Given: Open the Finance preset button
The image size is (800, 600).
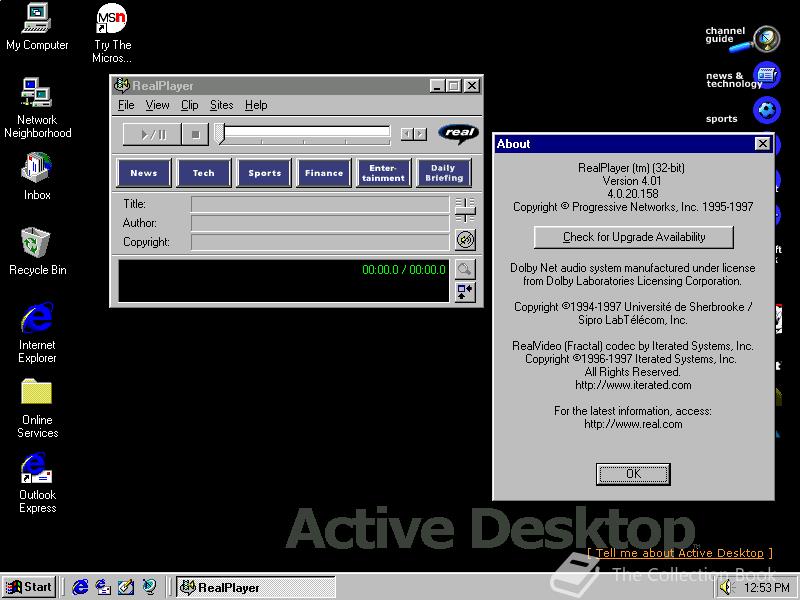Looking at the screenshot, I should [323, 173].
